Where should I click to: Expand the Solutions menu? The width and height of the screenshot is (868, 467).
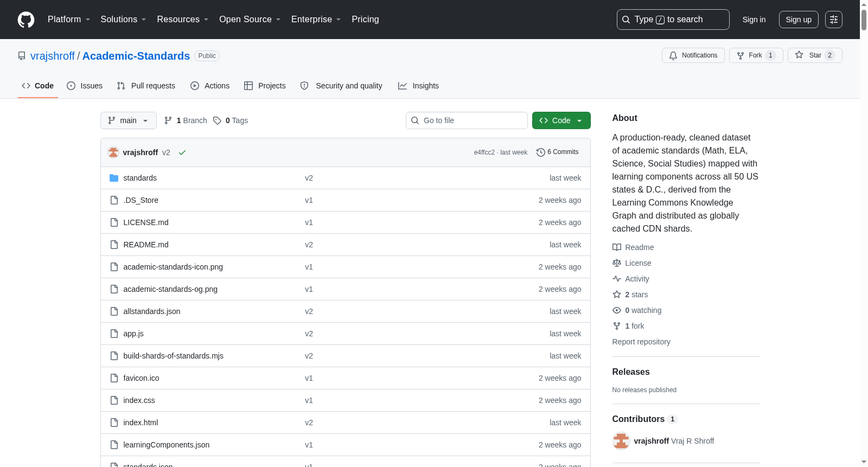tap(123, 20)
